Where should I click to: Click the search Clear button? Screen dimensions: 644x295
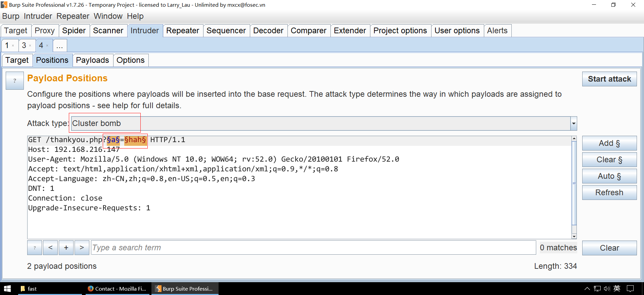click(609, 248)
